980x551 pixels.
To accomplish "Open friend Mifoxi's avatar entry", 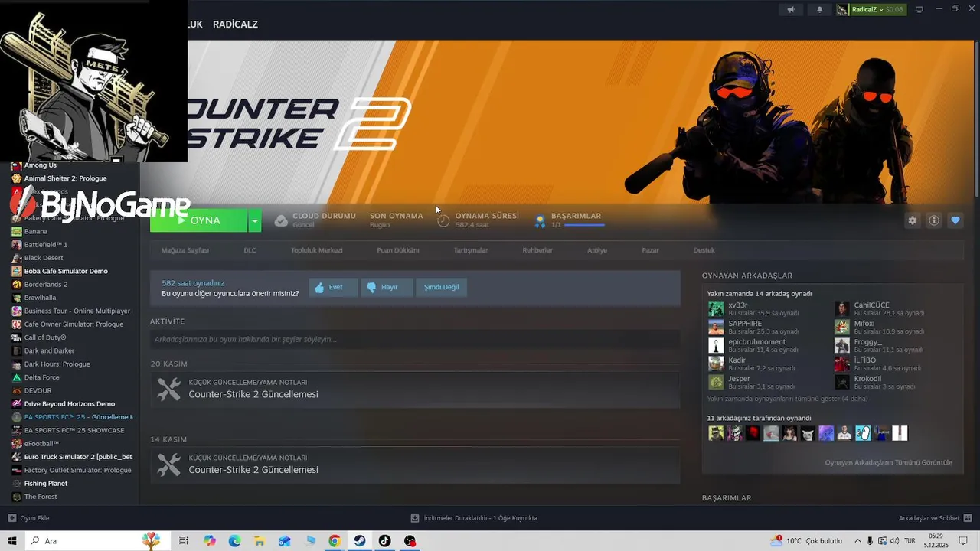I will [842, 327].
